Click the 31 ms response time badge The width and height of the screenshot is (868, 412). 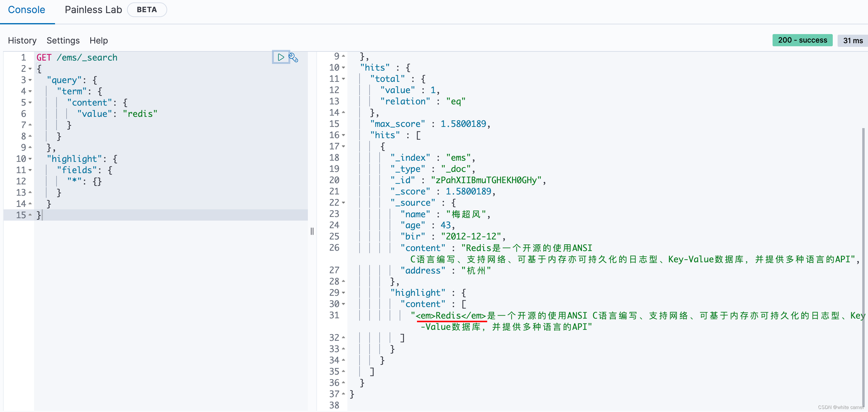click(x=852, y=40)
